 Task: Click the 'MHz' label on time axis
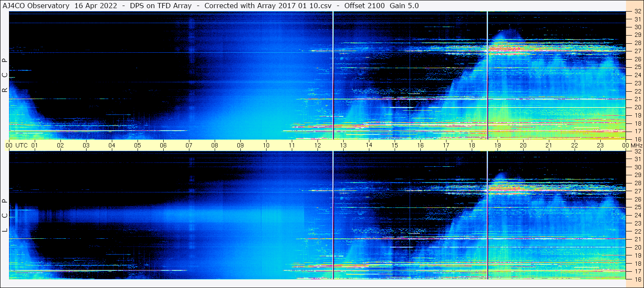coord(636,145)
